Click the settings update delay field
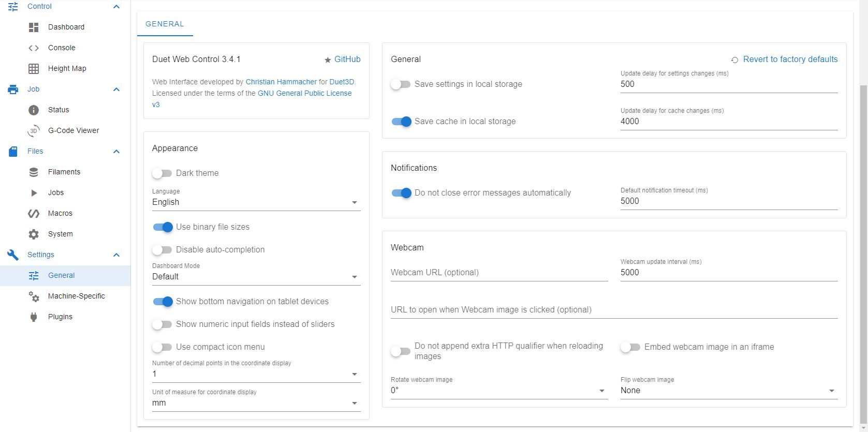This screenshot has height=432, width=868. [x=729, y=84]
